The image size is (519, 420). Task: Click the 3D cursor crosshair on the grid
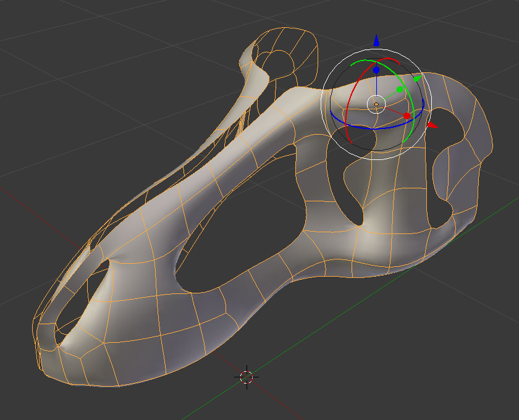(x=247, y=377)
